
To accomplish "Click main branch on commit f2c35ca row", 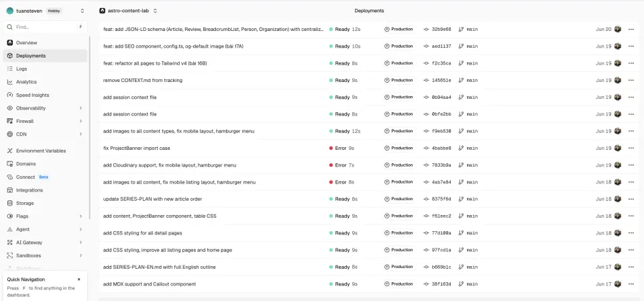I will tap(468, 63).
